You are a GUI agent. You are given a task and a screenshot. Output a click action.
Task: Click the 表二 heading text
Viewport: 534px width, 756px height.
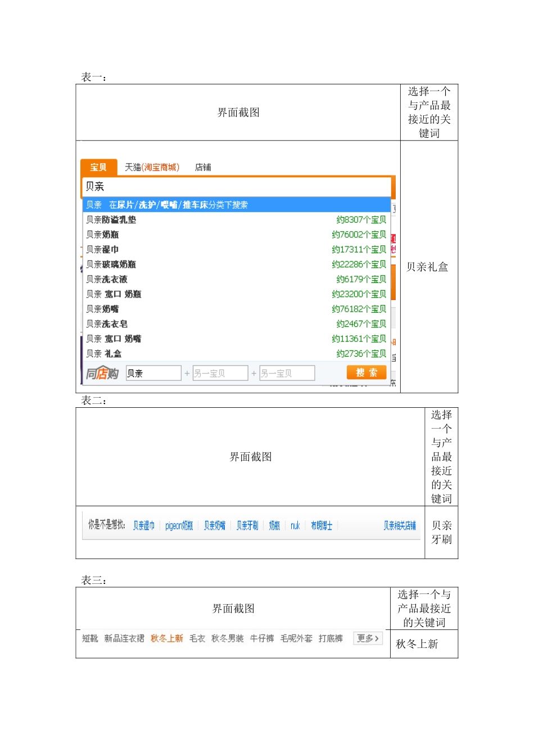point(94,400)
